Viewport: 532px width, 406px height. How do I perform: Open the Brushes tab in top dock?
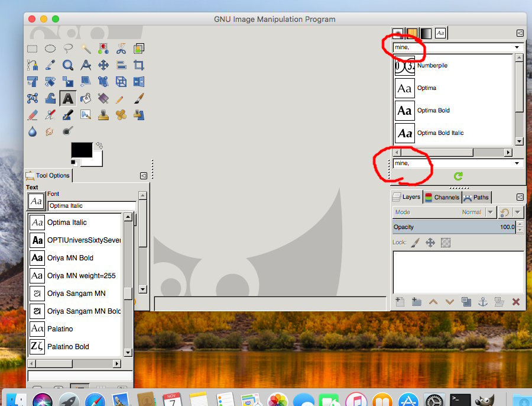[398, 33]
